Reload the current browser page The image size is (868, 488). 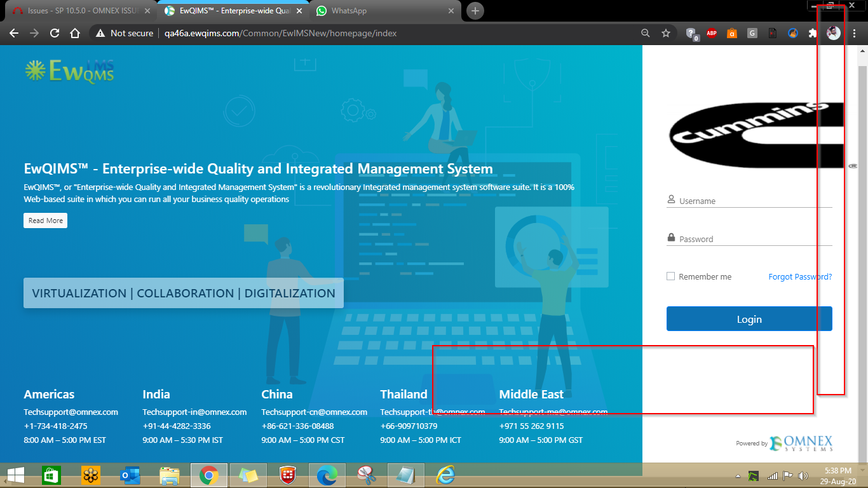pos(55,33)
